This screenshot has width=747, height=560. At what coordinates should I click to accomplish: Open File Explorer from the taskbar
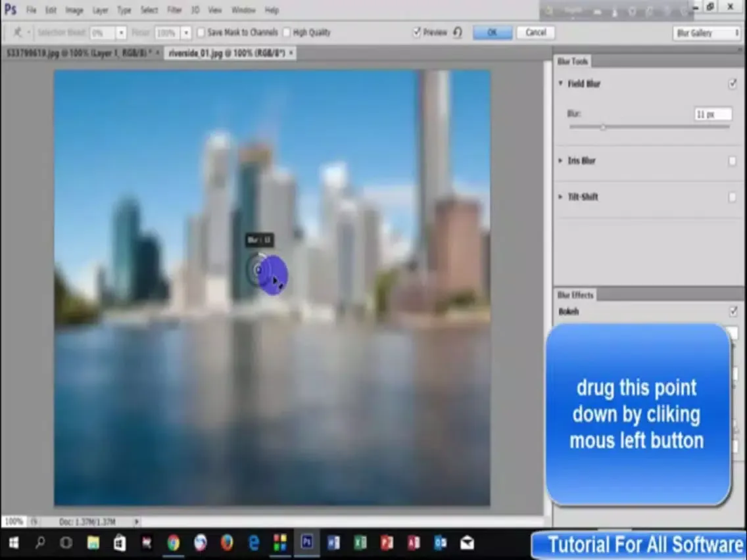(x=93, y=543)
